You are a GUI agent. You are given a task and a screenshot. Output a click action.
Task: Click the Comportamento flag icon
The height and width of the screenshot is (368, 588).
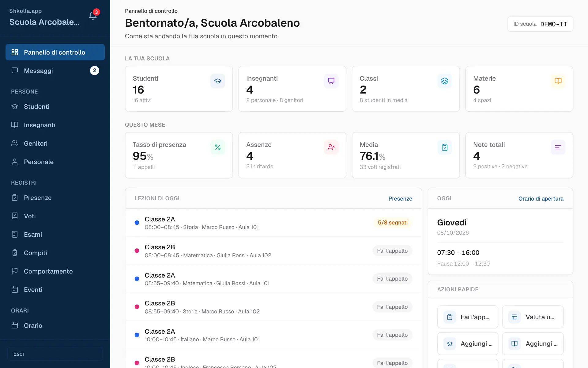pos(15,271)
